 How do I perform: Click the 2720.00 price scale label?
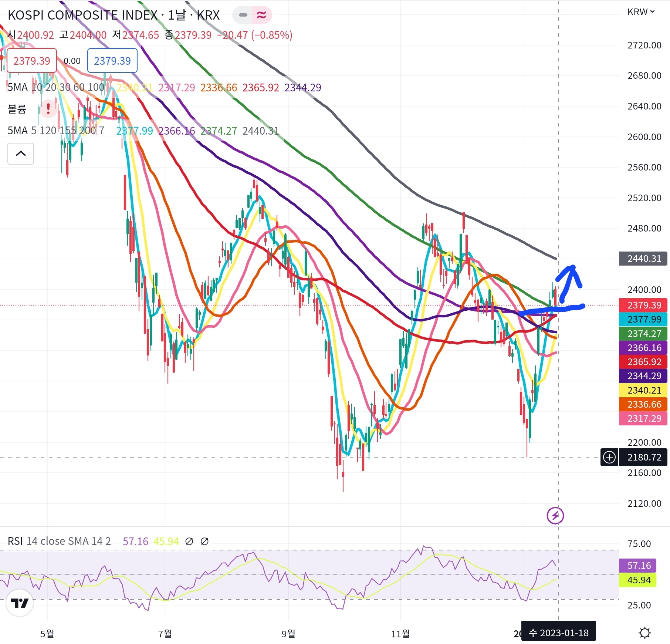pyautogui.click(x=644, y=45)
